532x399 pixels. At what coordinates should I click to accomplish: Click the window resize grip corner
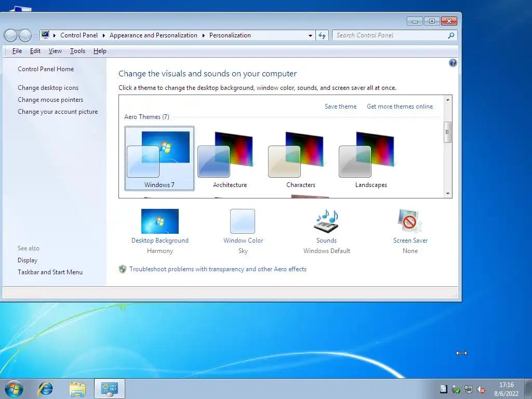click(455, 295)
